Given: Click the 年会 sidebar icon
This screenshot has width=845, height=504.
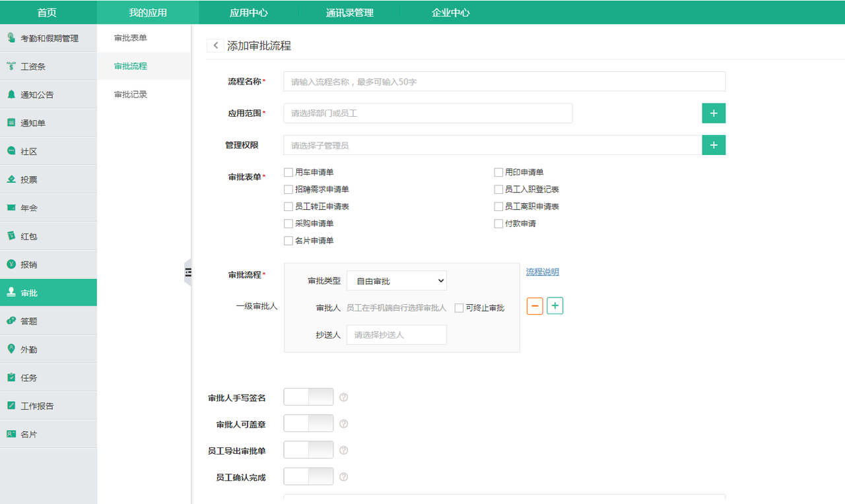Looking at the screenshot, I should (11, 208).
